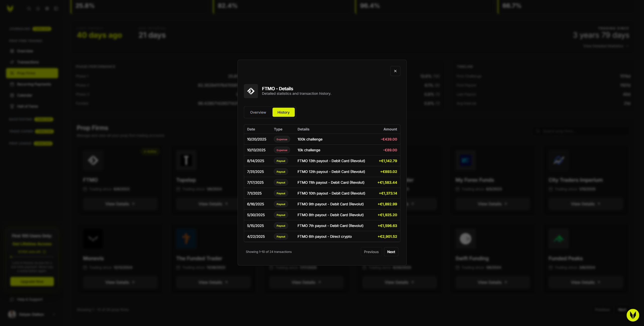Open the yellow floating chat widget icon
644x326 pixels.
633,315
